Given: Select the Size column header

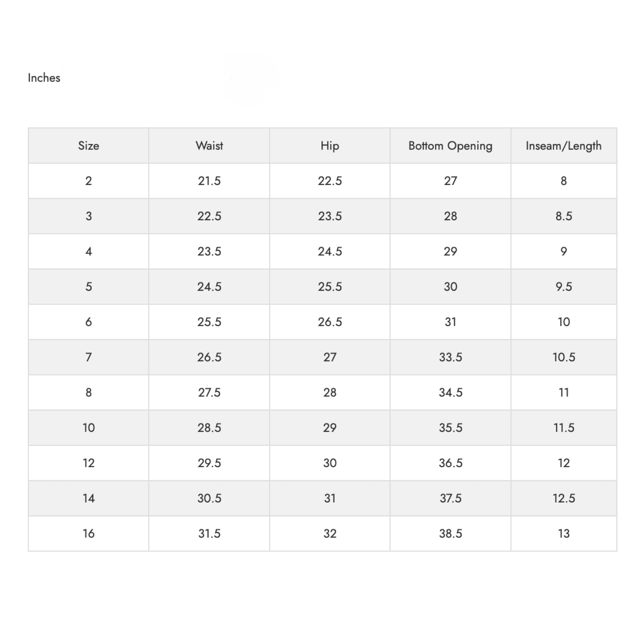Looking at the screenshot, I should (x=89, y=146).
